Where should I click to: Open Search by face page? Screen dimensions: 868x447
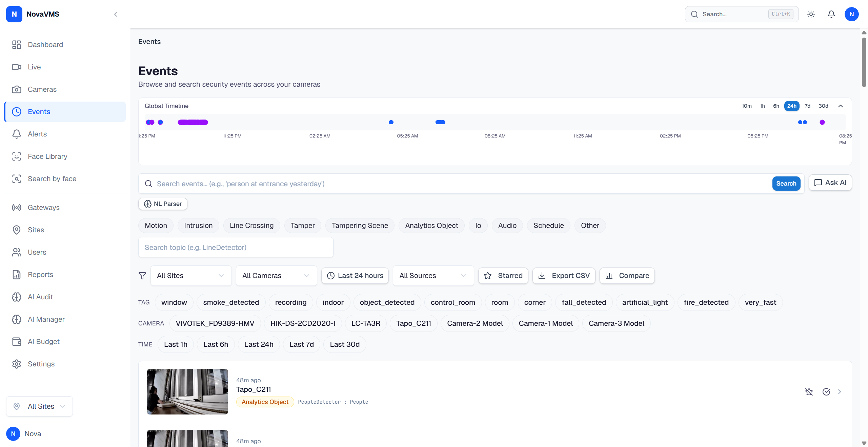pyautogui.click(x=65, y=179)
